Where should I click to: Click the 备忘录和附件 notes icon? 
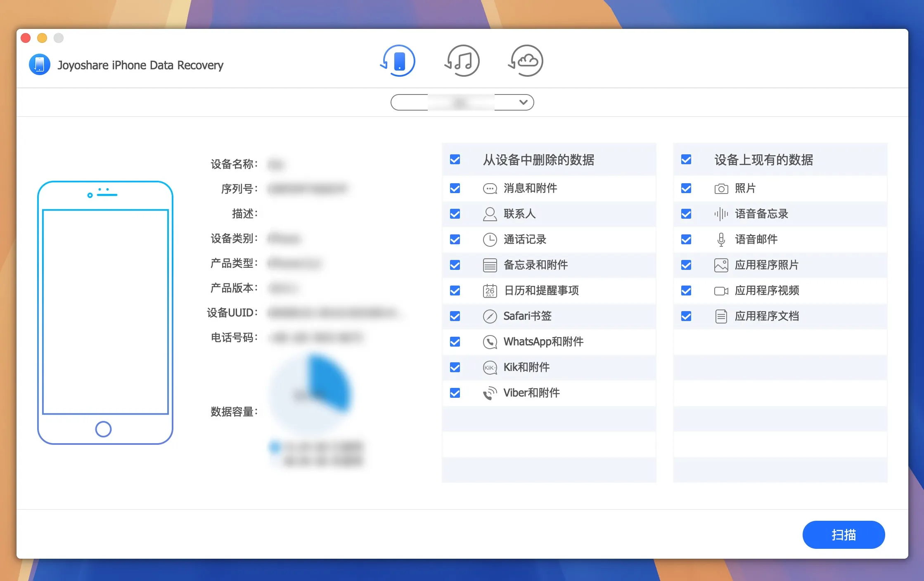pos(490,265)
